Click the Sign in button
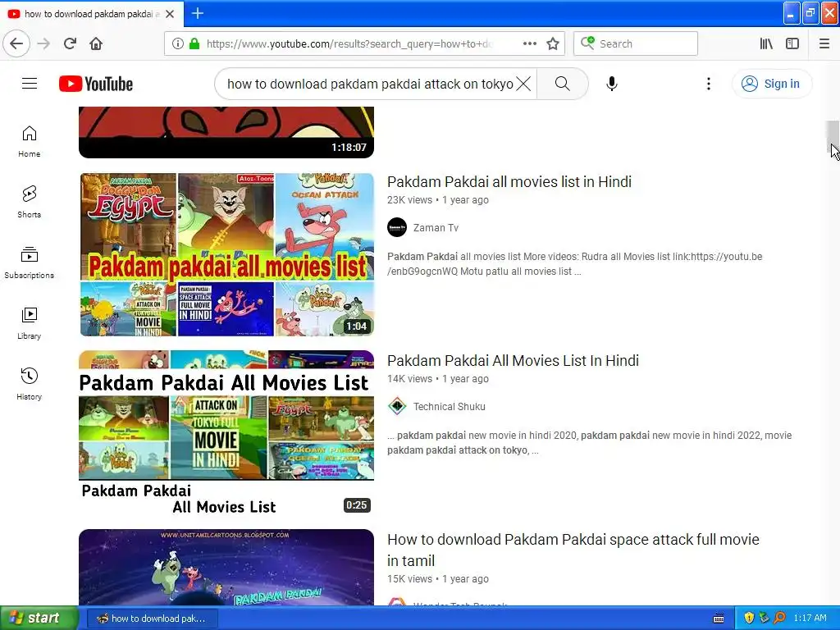 (771, 84)
